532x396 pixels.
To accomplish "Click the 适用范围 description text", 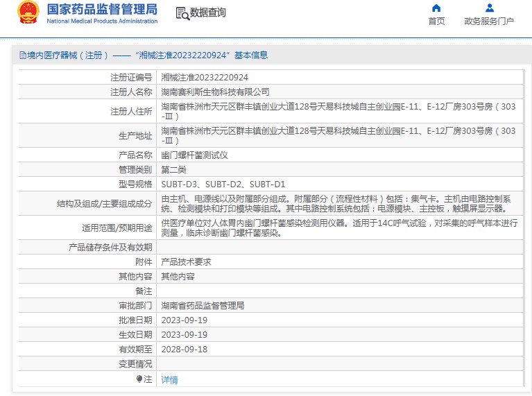I will click(339, 228).
